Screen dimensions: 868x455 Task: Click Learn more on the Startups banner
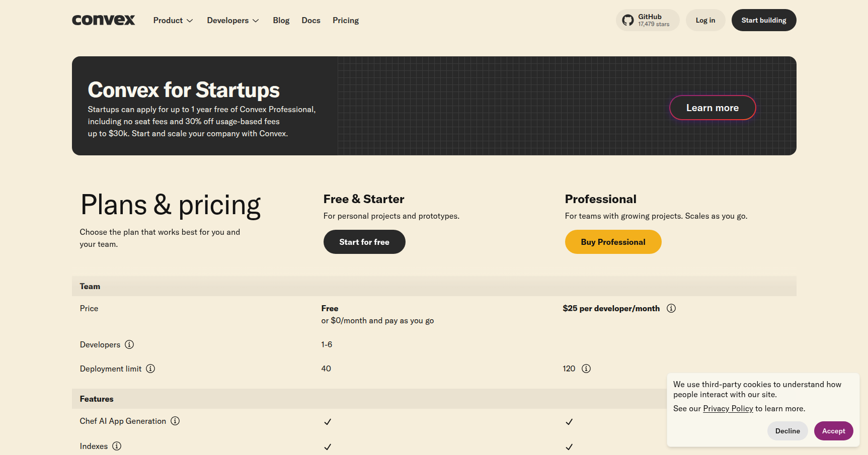(712, 108)
